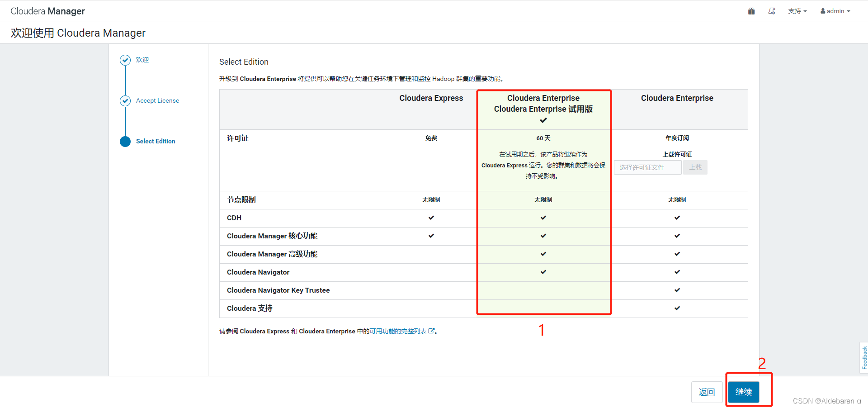
Task: Click the 上载许可证 label
Action: pyautogui.click(x=677, y=154)
